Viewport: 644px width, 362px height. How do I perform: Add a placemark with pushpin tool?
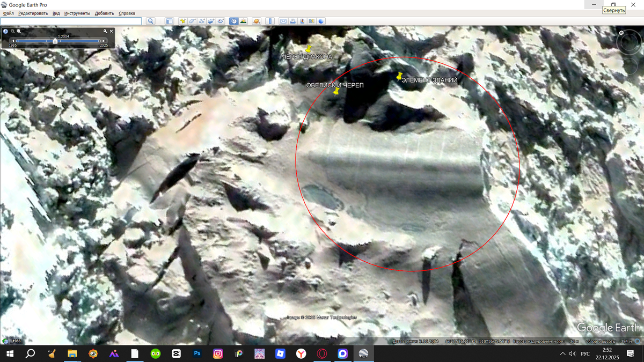point(183,21)
